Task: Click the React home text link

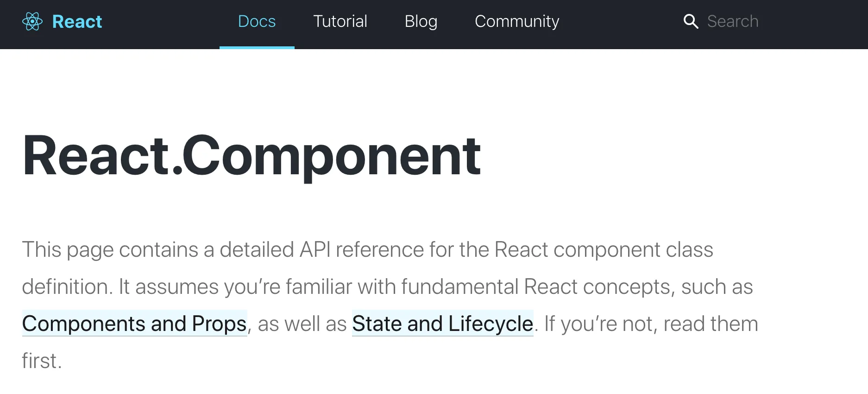Action: pos(77,21)
